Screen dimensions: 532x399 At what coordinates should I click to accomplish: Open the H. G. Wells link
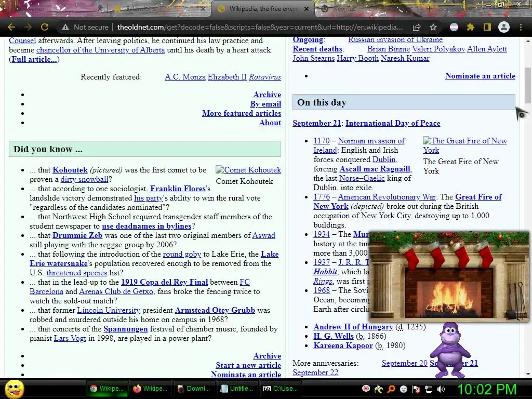(334, 336)
